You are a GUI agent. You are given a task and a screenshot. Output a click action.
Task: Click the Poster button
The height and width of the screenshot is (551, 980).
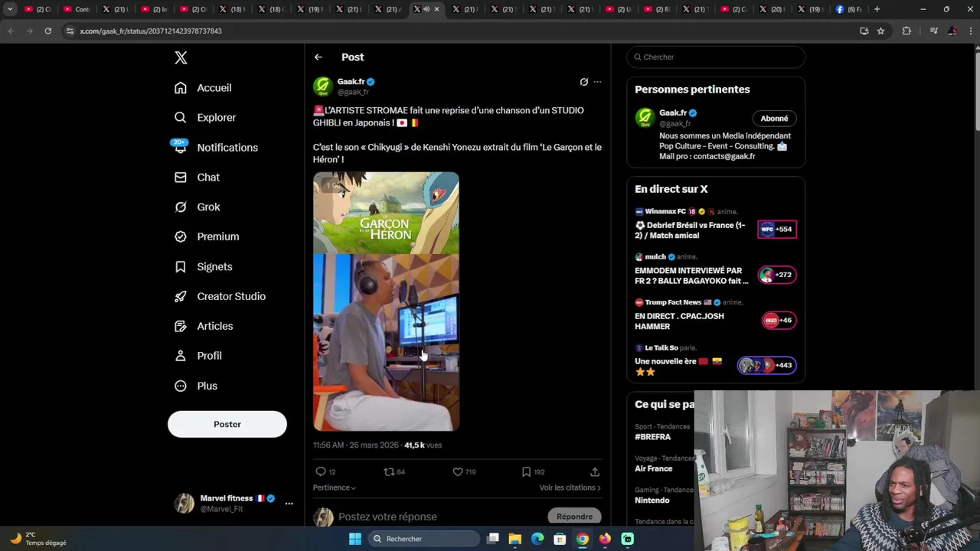[227, 424]
